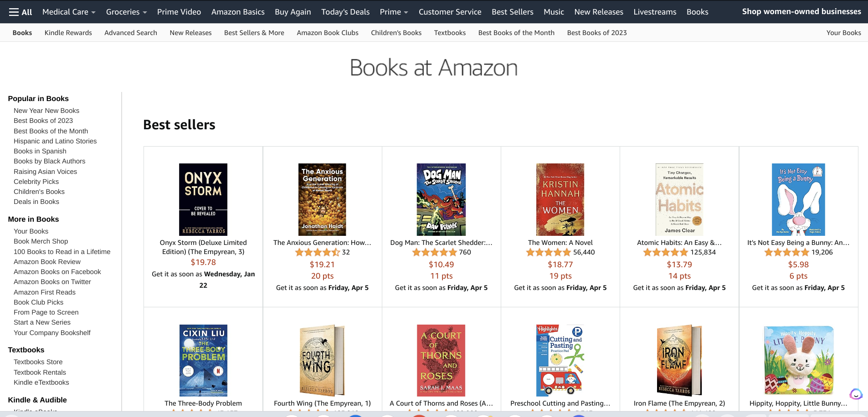The image size is (868, 417).
Task: Open Today's Deals in navigation bar
Action: [x=345, y=12]
